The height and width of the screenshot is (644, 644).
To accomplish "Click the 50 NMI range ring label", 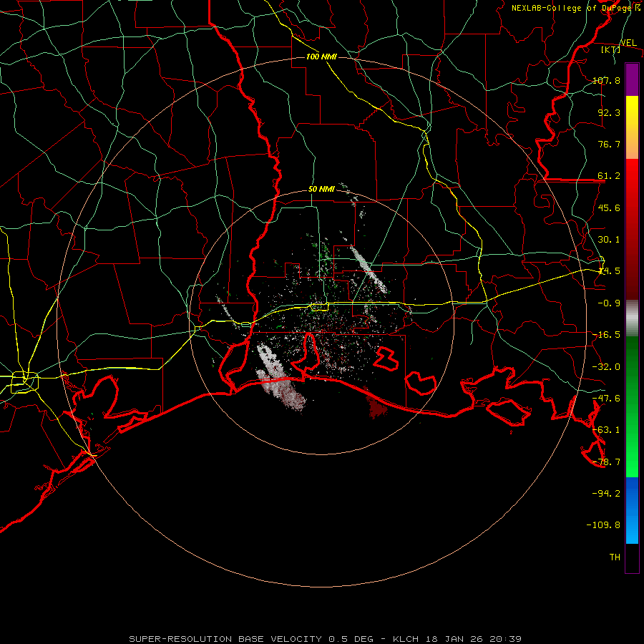I will (321, 190).
